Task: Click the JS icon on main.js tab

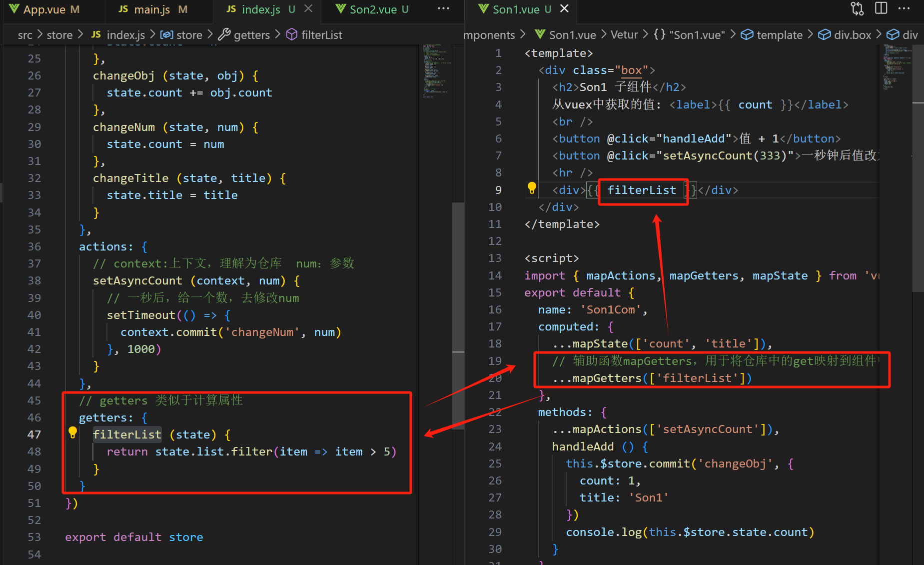Action: pyautogui.click(x=123, y=9)
